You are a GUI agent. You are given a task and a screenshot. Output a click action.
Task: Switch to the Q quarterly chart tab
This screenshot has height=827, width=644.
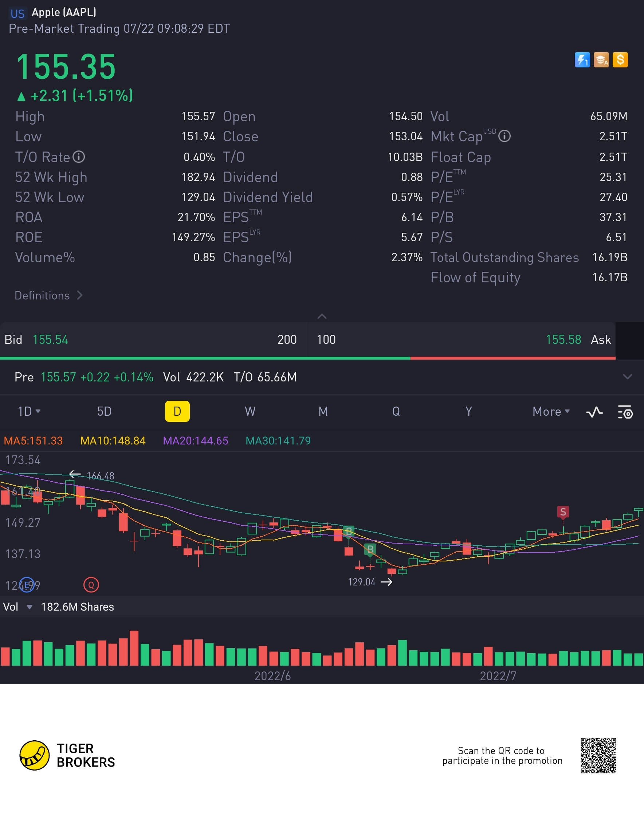pyautogui.click(x=396, y=411)
